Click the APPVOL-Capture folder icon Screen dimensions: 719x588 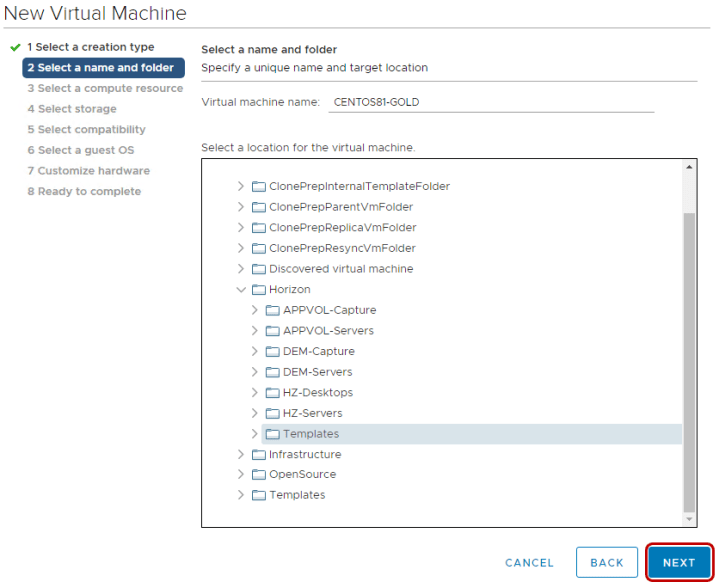272,310
